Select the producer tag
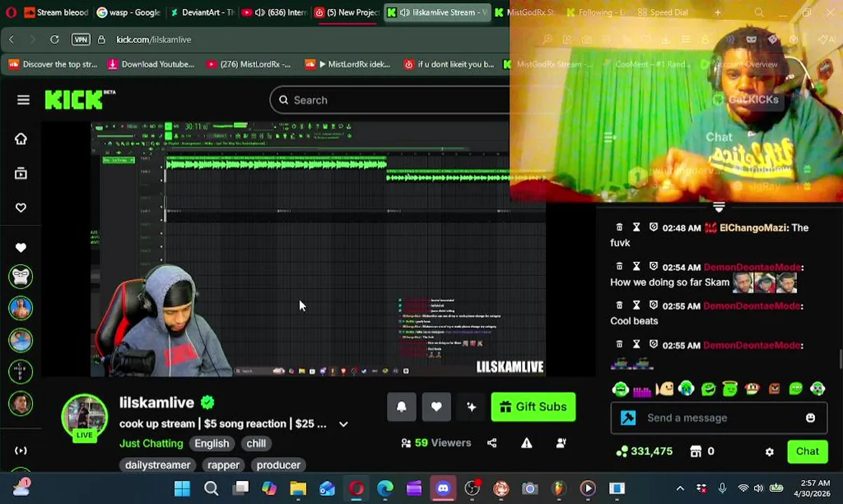The height and width of the screenshot is (504, 843). 279,465
